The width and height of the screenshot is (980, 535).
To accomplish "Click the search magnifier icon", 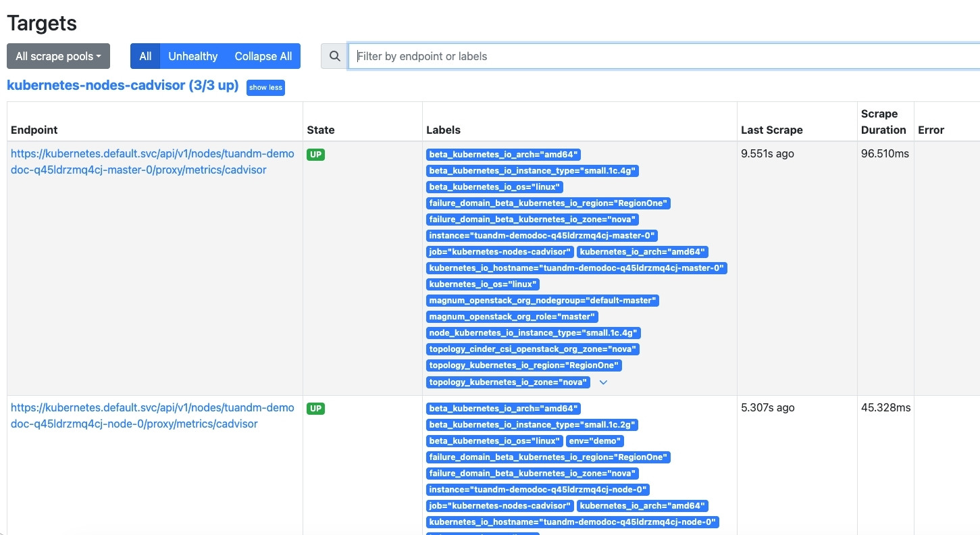I will click(334, 56).
